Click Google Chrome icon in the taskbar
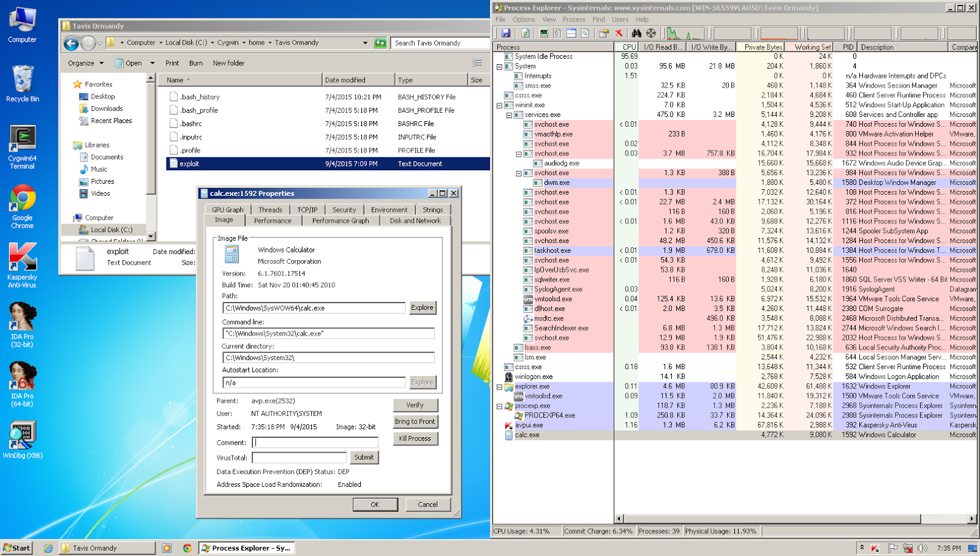The width and height of the screenshot is (980, 556). (x=187, y=548)
